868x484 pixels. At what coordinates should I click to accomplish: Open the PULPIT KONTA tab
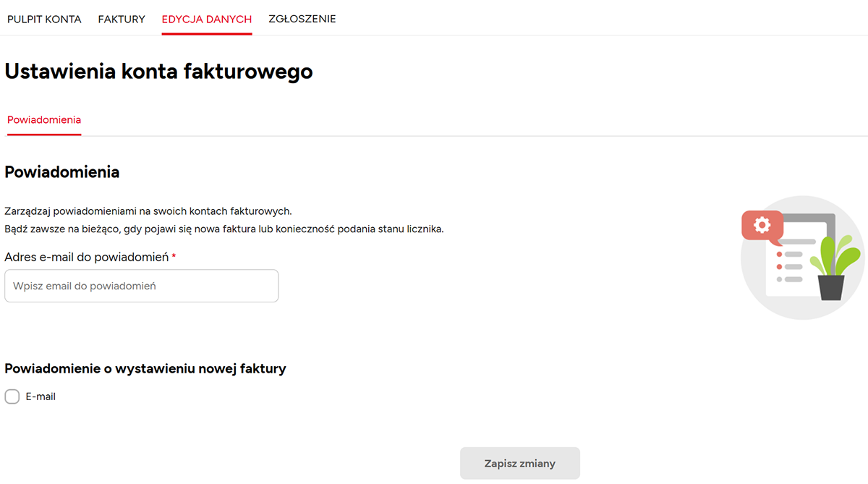tap(44, 20)
